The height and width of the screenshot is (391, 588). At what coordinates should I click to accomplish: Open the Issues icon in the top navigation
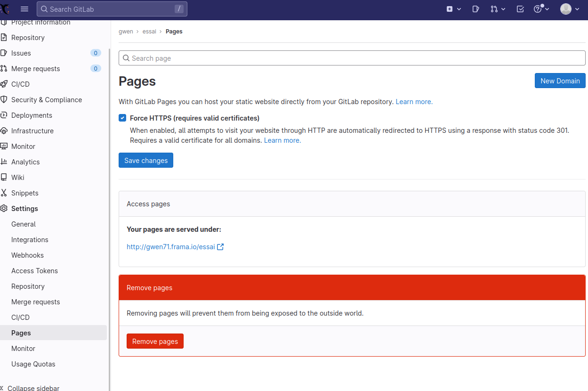(x=475, y=9)
